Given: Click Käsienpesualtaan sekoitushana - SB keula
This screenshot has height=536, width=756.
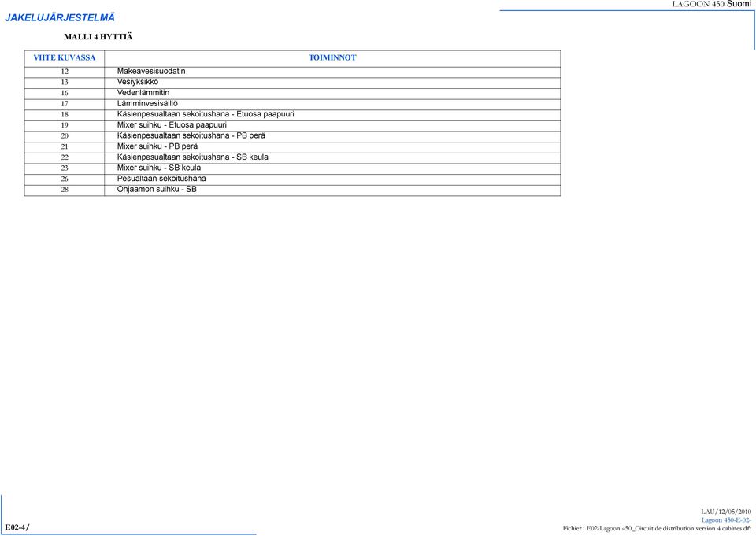Looking at the screenshot, I should coord(193,157).
